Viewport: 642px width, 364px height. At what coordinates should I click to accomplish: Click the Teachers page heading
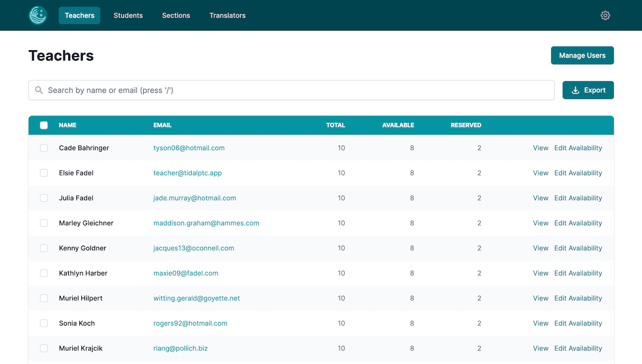click(x=61, y=56)
